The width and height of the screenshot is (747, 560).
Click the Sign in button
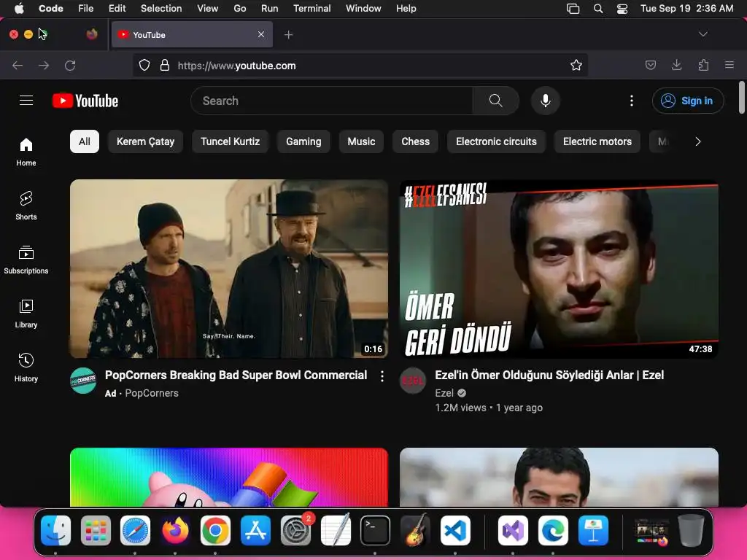pos(688,101)
